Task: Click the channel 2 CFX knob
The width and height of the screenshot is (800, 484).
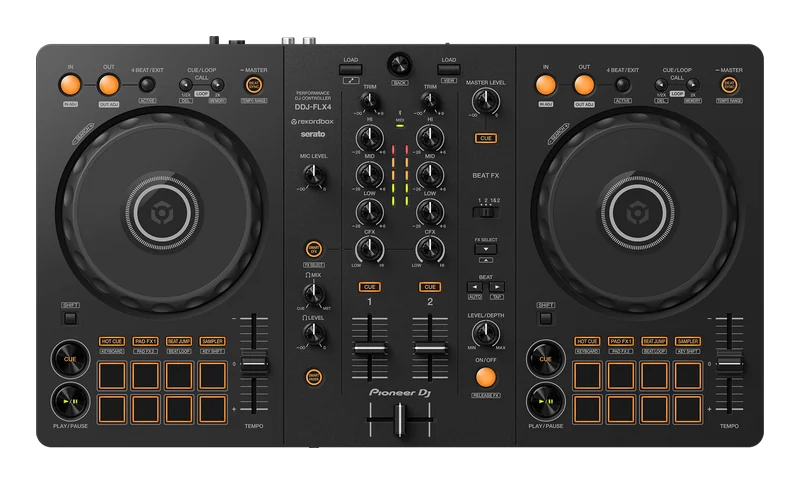Action: (430, 249)
